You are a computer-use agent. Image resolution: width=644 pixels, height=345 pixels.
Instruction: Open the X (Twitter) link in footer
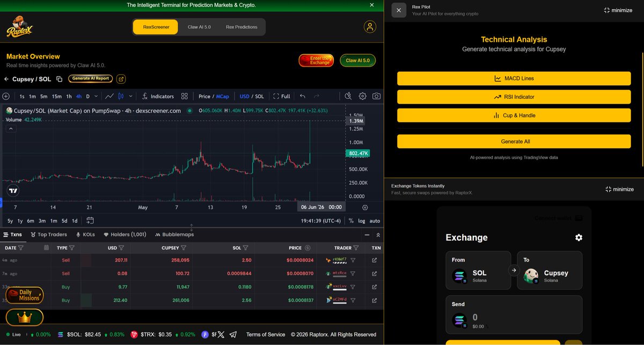tap(221, 334)
